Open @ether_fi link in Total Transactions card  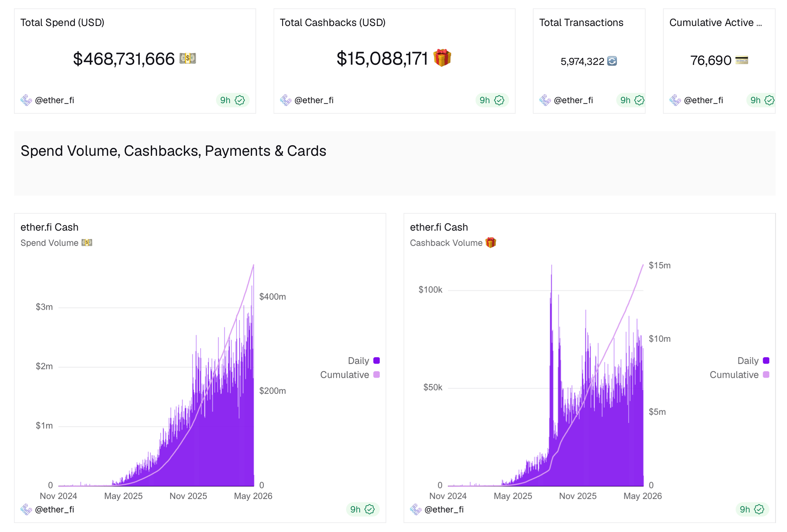click(573, 100)
